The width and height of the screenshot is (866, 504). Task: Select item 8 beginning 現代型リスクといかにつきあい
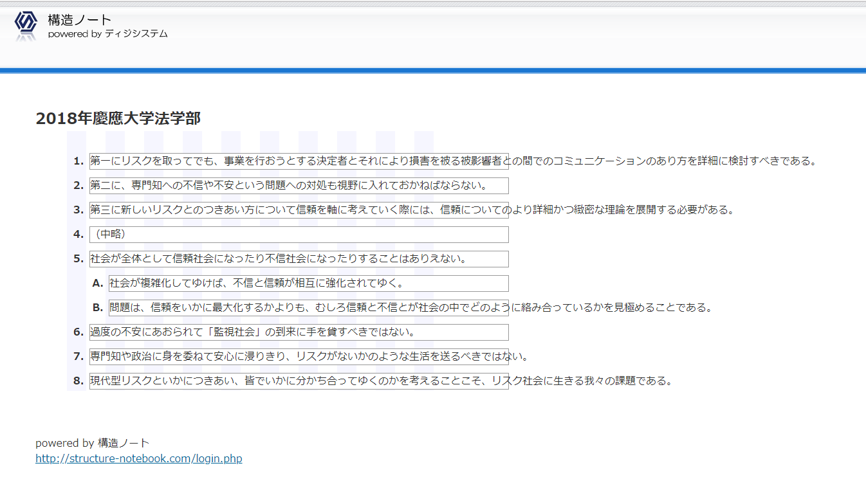(299, 381)
